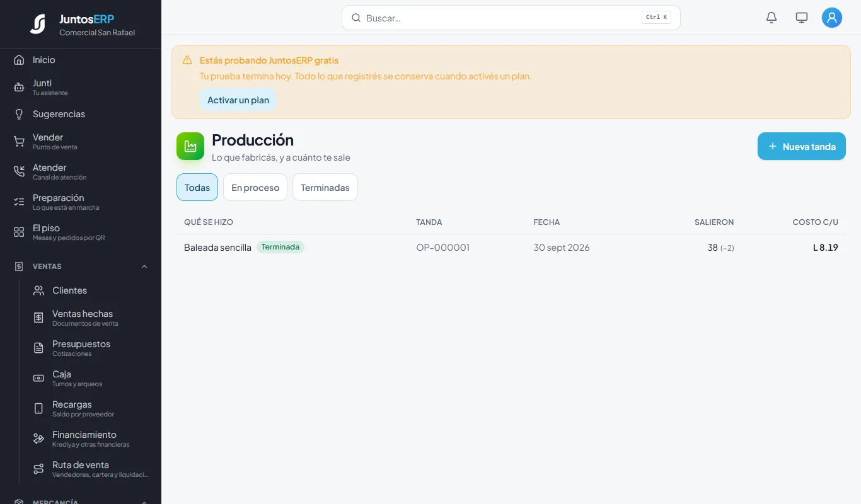Click the Clientes people icon
Screen dimensions: 861x504
click(x=38, y=290)
